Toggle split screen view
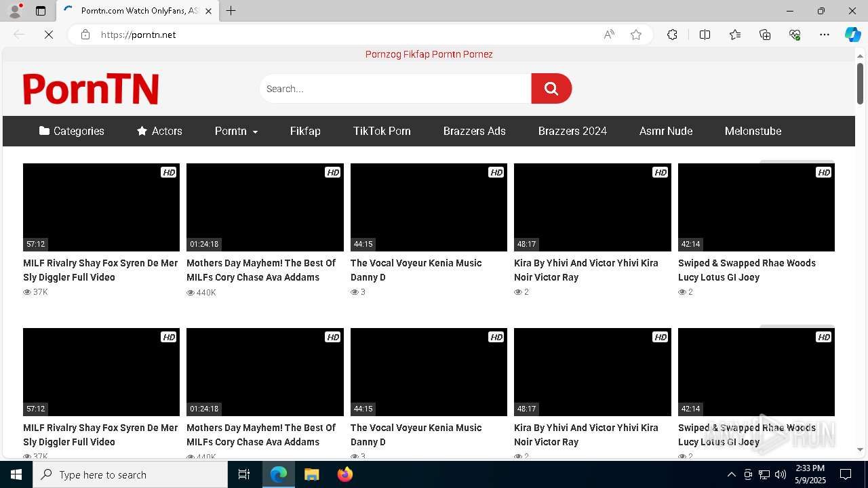The height and width of the screenshot is (488, 868). coord(705,35)
